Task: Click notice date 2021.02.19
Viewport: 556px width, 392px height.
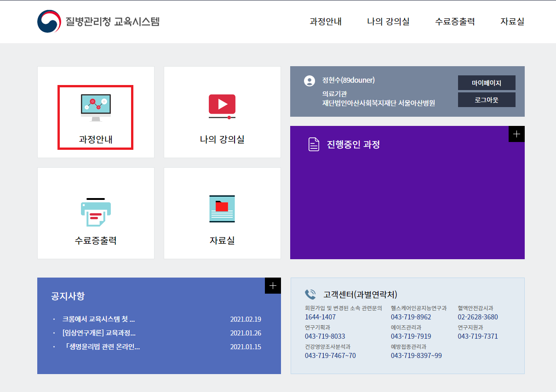Action: coord(246,319)
